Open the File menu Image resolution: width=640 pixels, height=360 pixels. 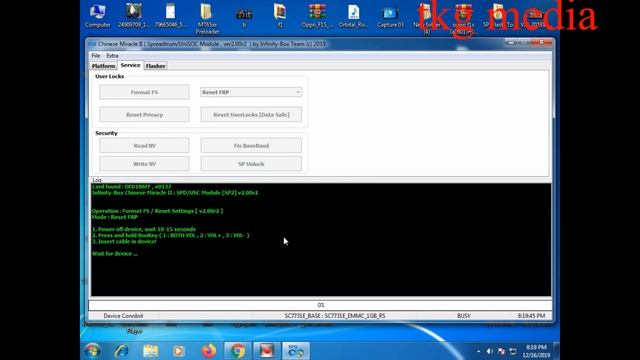tap(96, 56)
